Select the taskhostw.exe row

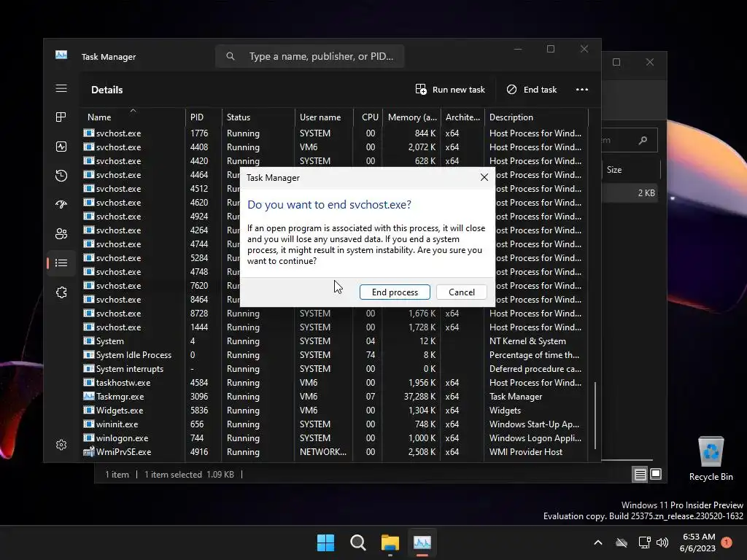(335, 382)
